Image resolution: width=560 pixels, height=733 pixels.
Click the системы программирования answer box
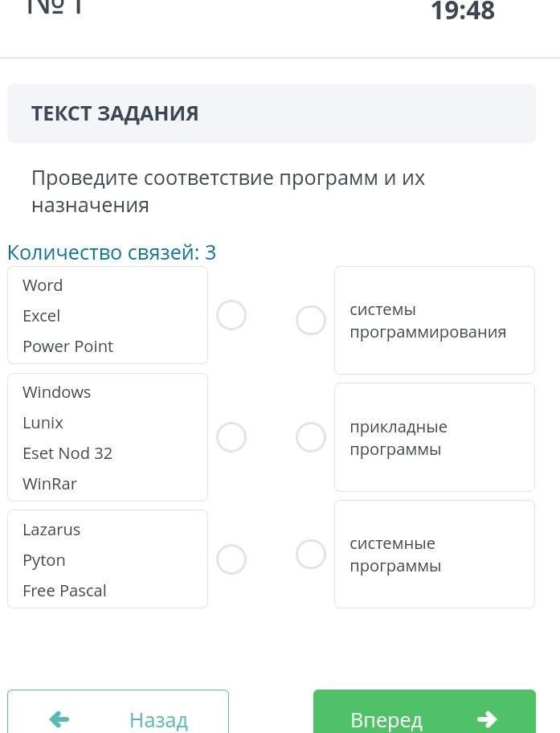pyautogui.click(x=435, y=321)
